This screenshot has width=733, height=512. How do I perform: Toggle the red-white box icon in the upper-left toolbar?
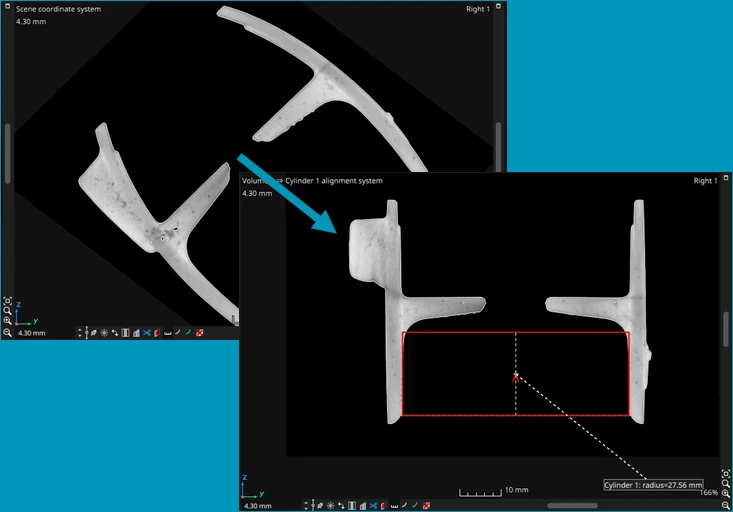(x=199, y=333)
